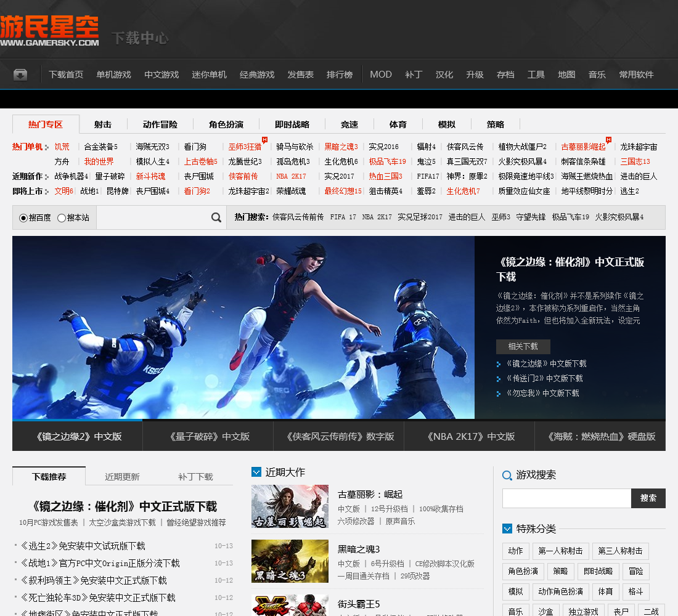Open the banner headline 《镜之边缘：催化剂》中文正式版下载

[570, 269]
